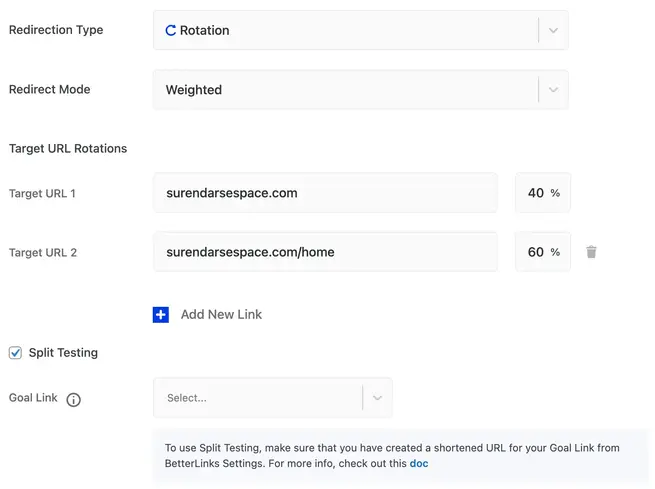The image size is (655, 489).
Task: Click the 'Weighted' value in Redirect Mode
Action: tap(194, 90)
